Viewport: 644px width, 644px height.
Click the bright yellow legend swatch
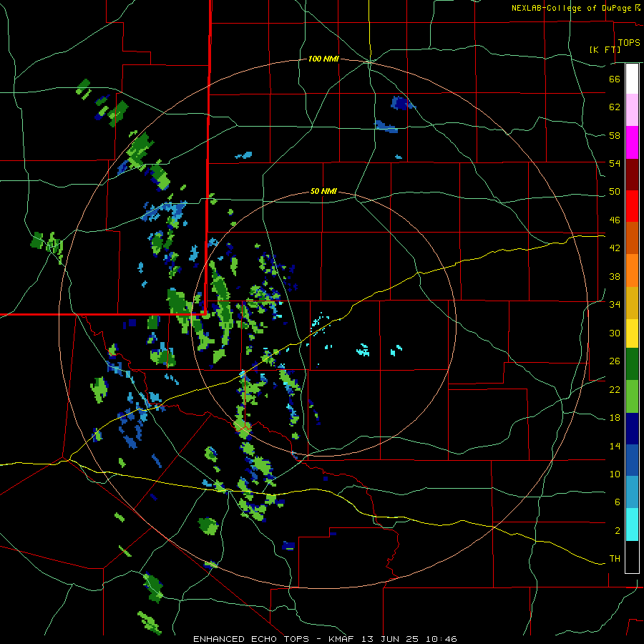pos(632,333)
